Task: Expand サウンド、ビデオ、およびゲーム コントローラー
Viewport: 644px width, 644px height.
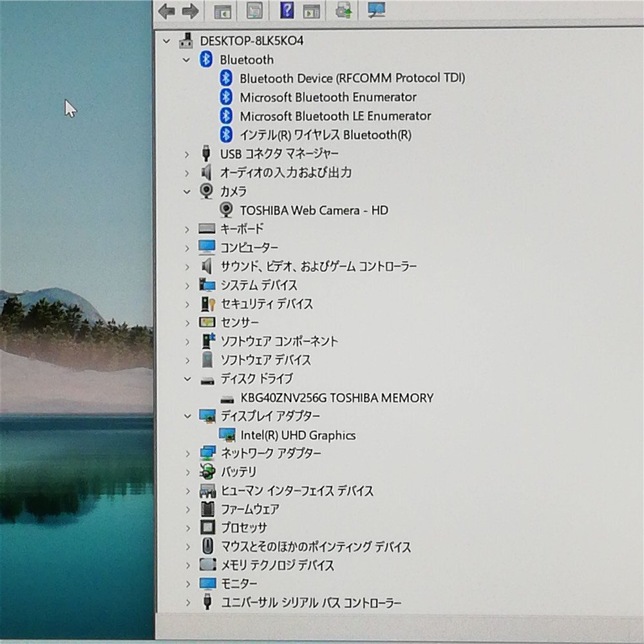Action: (x=187, y=267)
